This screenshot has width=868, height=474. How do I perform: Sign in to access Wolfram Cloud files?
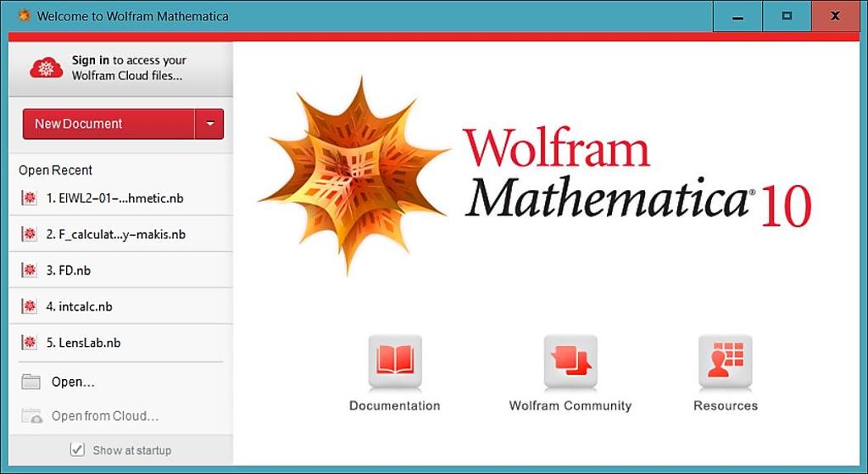tap(120, 68)
